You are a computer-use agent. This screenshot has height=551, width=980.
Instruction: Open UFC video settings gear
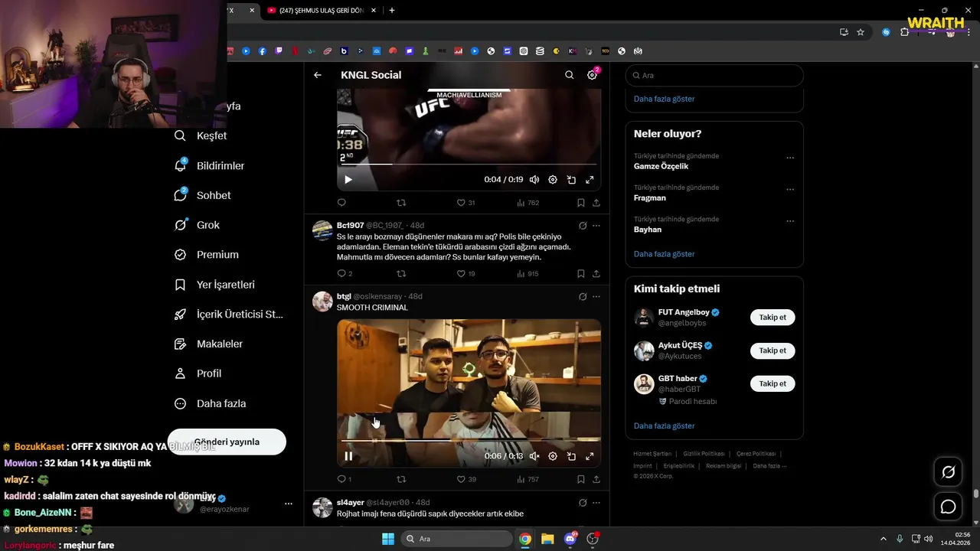click(x=553, y=180)
